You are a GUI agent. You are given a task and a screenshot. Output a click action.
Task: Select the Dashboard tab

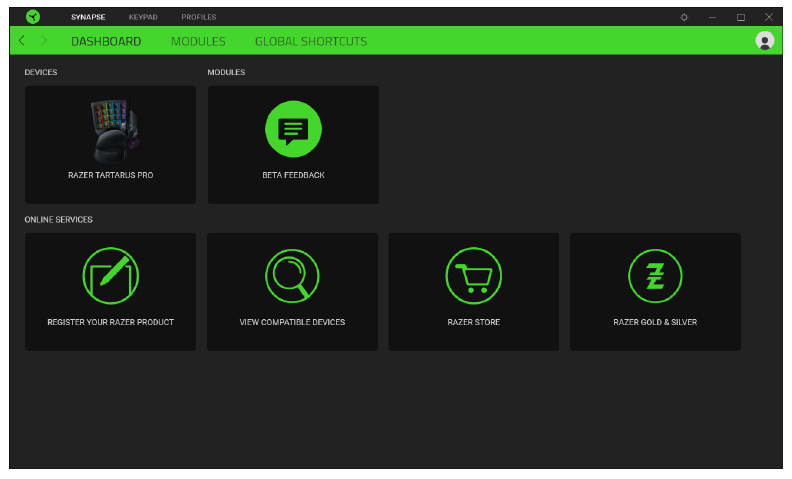point(106,41)
